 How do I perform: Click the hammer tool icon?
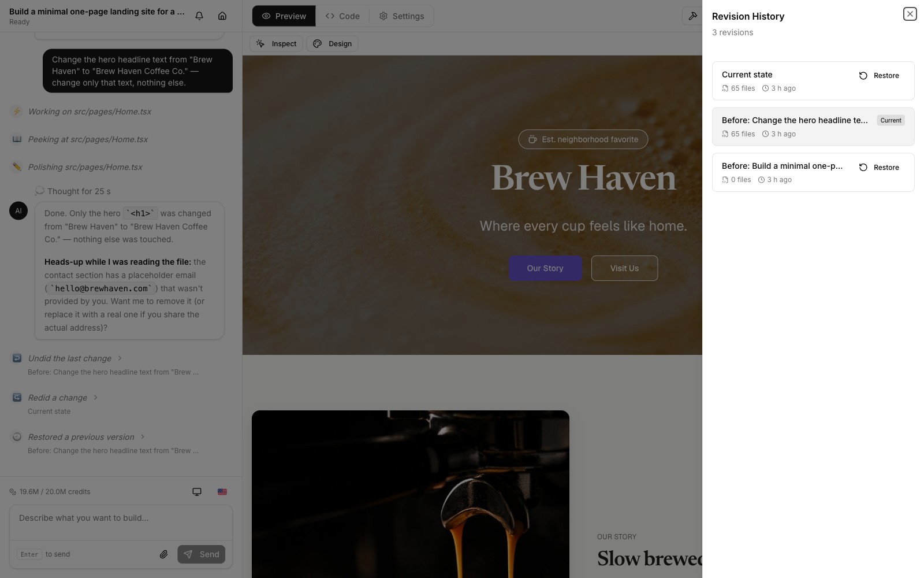click(x=692, y=16)
